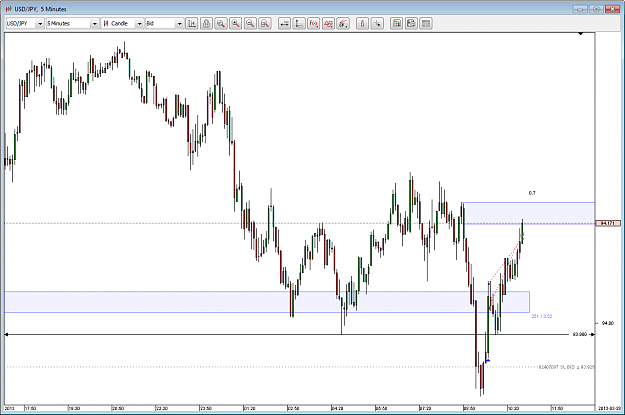Click the current price label 94.171
625x415 pixels.
[x=607, y=223]
